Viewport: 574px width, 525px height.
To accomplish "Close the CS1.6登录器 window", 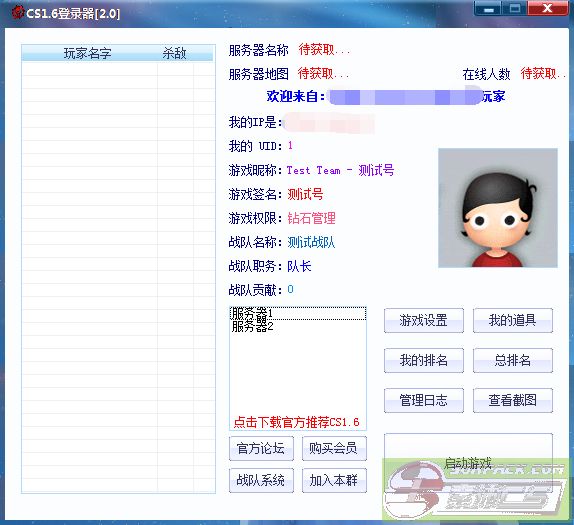I will click(x=548, y=8).
